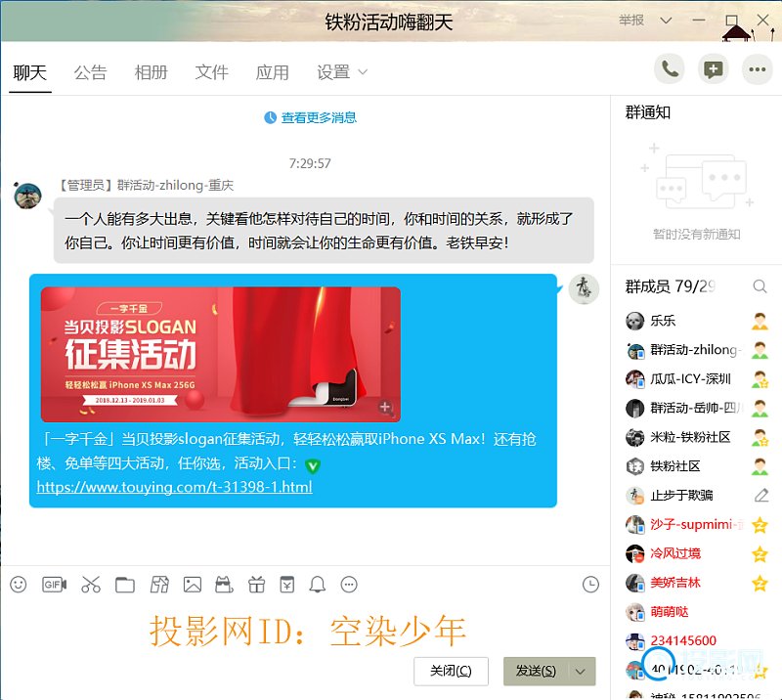The height and width of the screenshot is (700, 782).
Task: Select member 234145600
Action: pos(696,640)
